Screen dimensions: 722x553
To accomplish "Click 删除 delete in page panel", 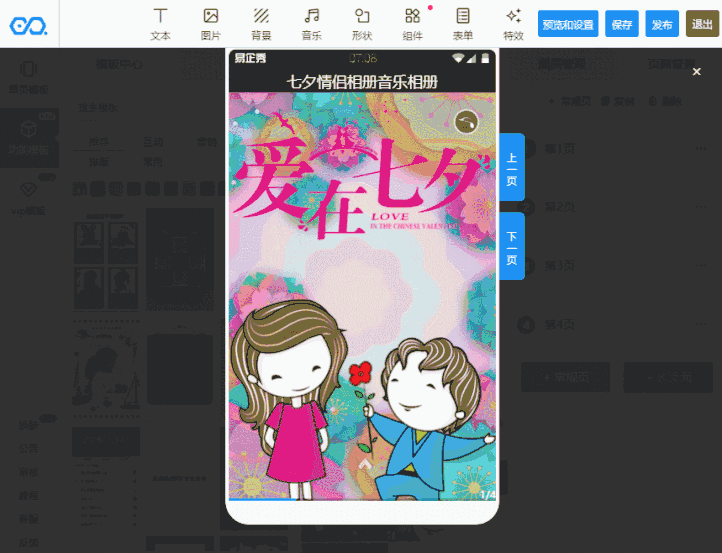I will click(x=665, y=101).
